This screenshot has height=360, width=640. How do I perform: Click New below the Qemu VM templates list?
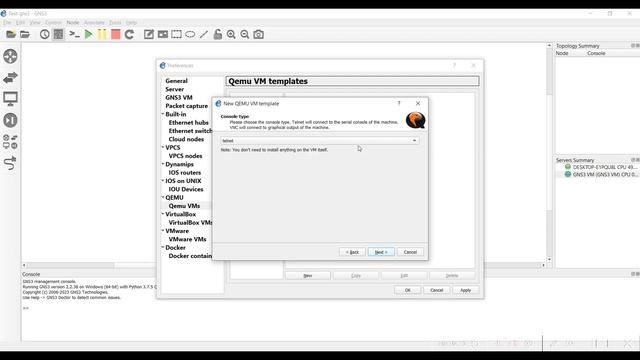point(308,276)
